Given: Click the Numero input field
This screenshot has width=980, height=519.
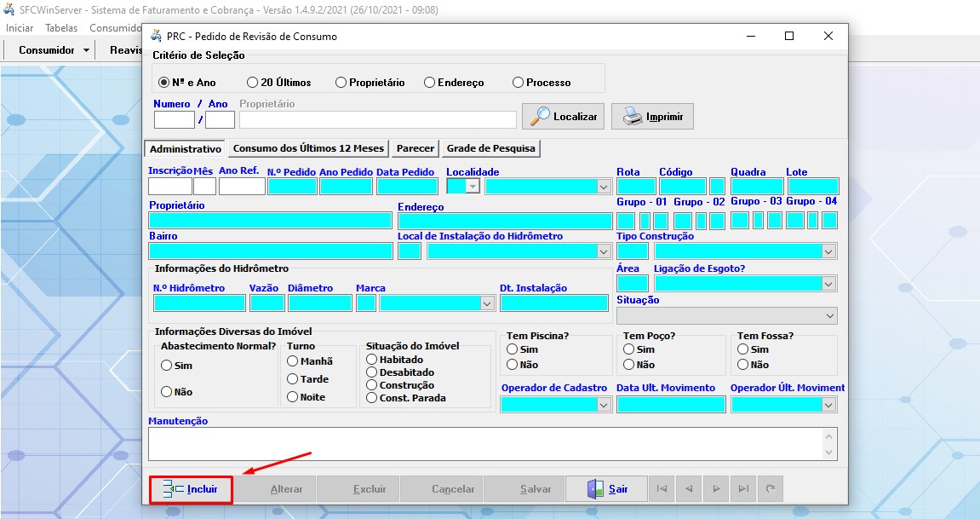Looking at the screenshot, I should point(174,119).
